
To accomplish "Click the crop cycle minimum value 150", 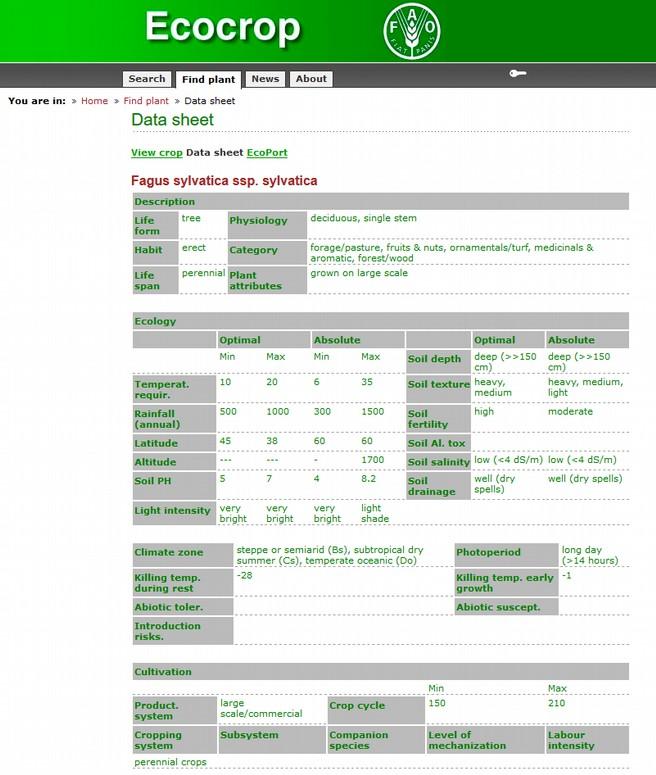I will tap(437, 703).
